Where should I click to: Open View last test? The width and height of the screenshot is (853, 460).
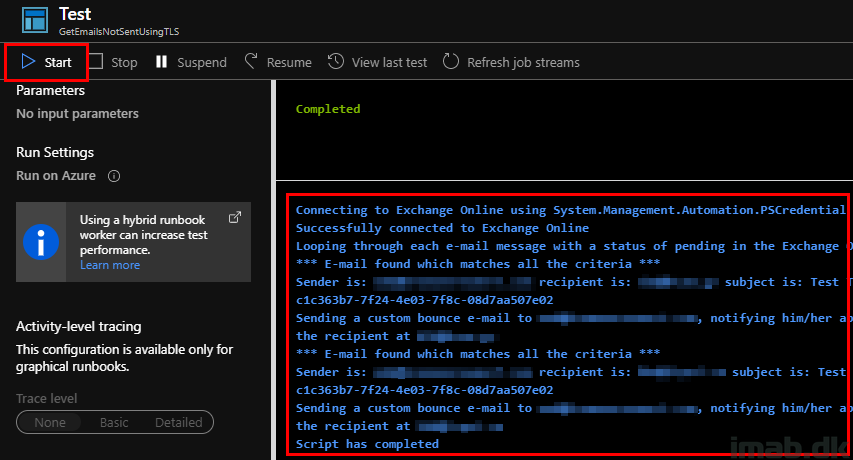[x=378, y=63]
